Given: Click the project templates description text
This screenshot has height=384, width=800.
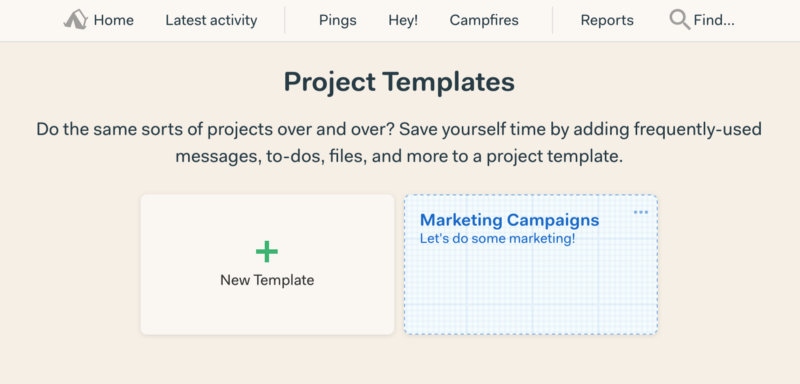Looking at the screenshot, I should pos(399,143).
